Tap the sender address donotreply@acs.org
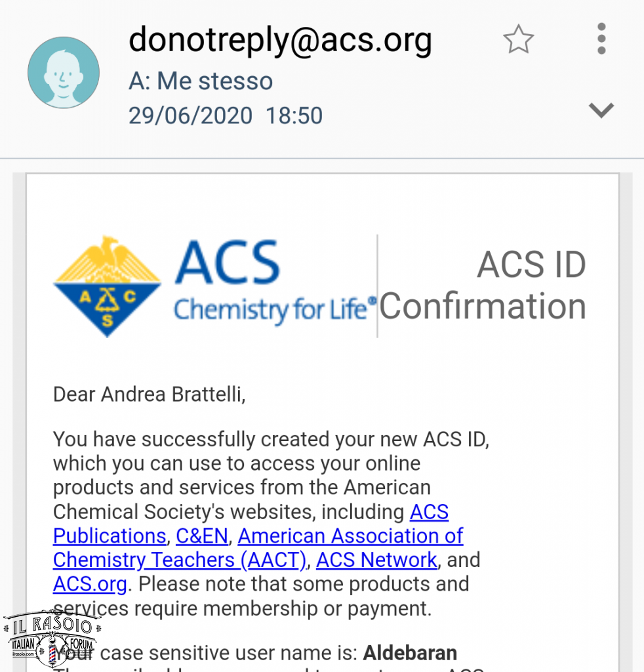644x672 pixels. 281,40
